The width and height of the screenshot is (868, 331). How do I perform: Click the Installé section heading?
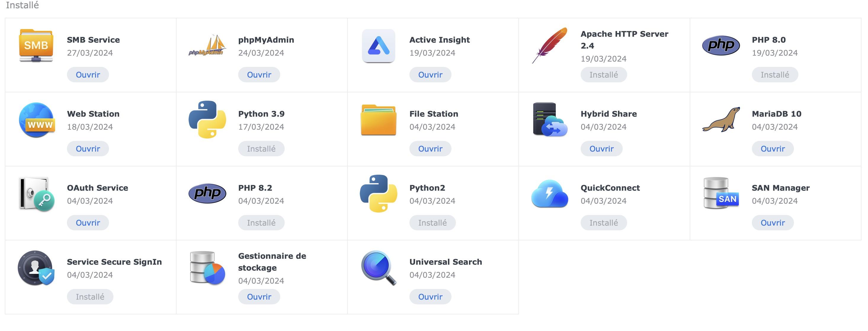[x=22, y=5]
